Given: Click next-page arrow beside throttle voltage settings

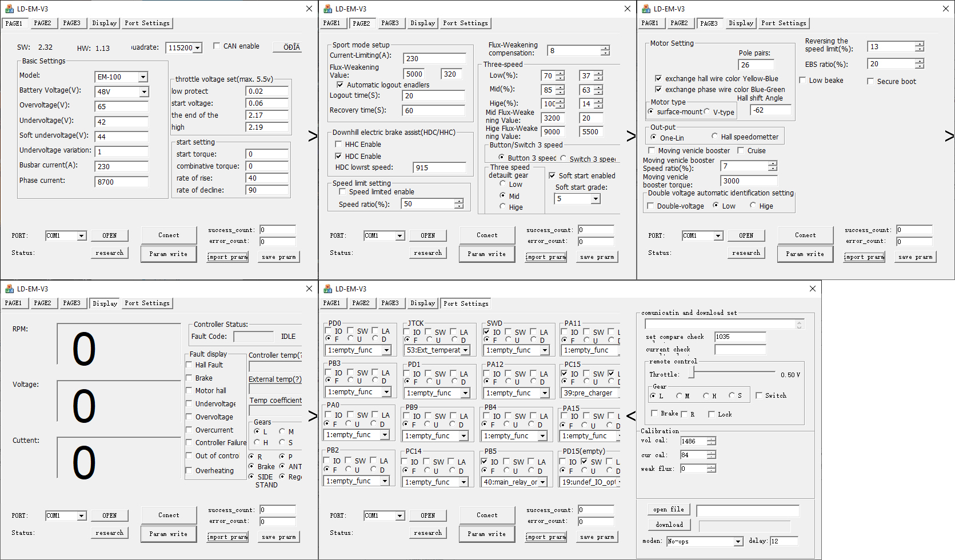Looking at the screenshot, I should click(x=313, y=136).
